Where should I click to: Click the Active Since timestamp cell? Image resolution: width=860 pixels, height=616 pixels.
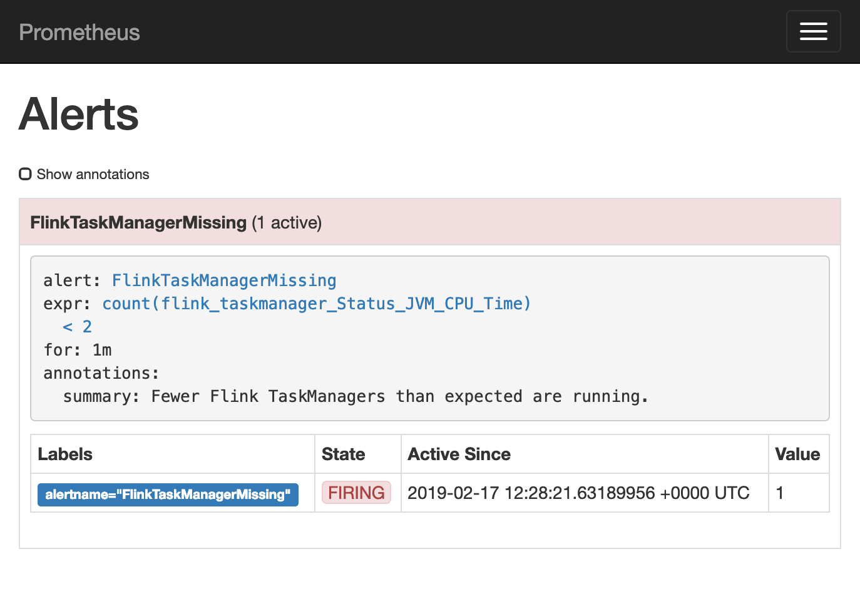pos(578,493)
